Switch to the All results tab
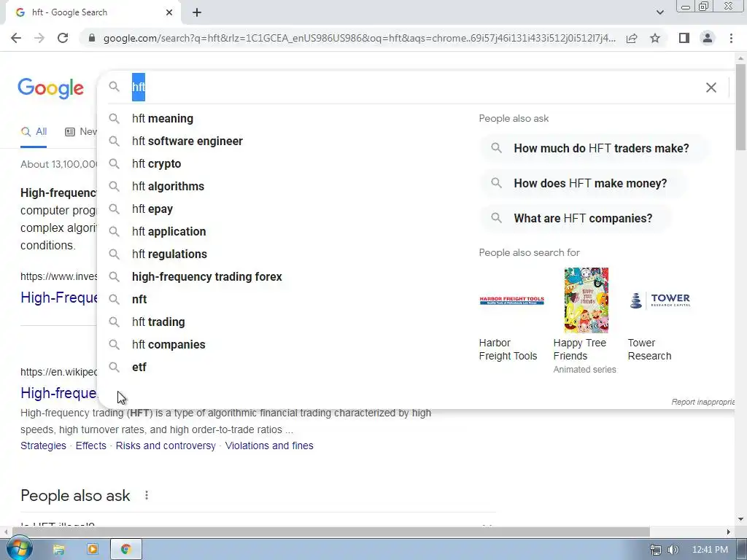747x560 pixels. (34, 132)
